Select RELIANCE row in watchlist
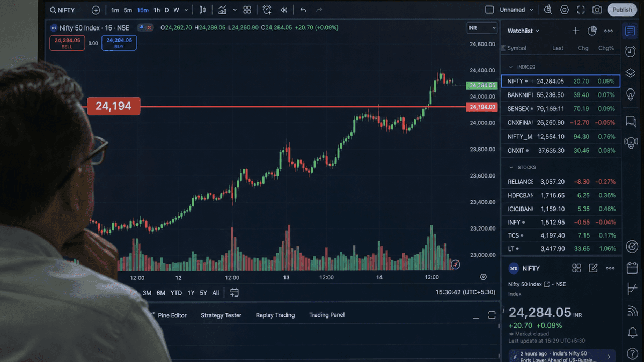This screenshot has height=362, width=644. 561,182
